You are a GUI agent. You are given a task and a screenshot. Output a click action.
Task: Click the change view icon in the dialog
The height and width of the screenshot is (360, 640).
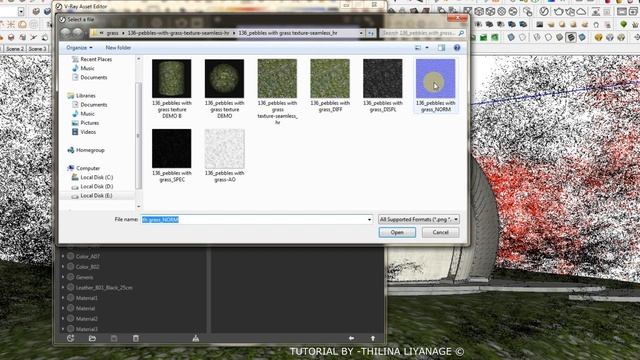pos(418,48)
